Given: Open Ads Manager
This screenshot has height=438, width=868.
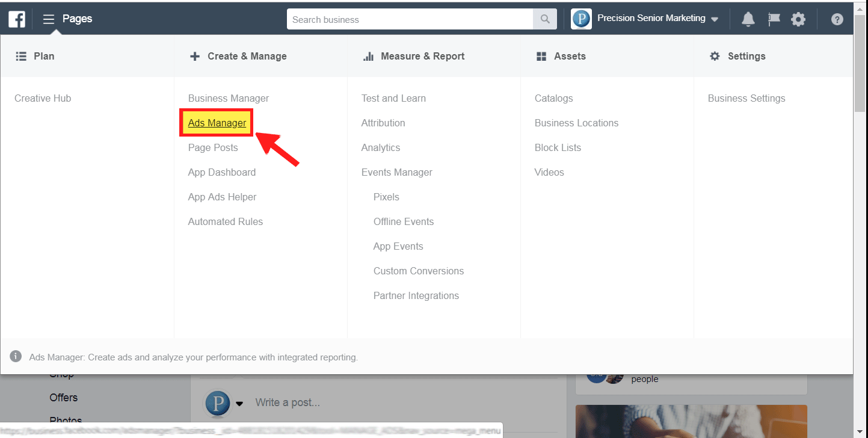Looking at the screenshot, I should pyautogui.click(x=217, y=123).
